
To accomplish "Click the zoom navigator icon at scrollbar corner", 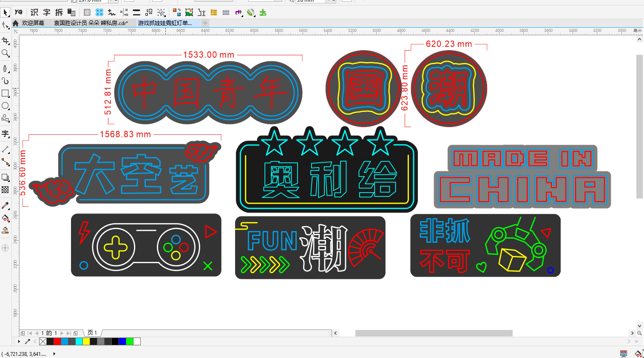I will pos(640,333).
